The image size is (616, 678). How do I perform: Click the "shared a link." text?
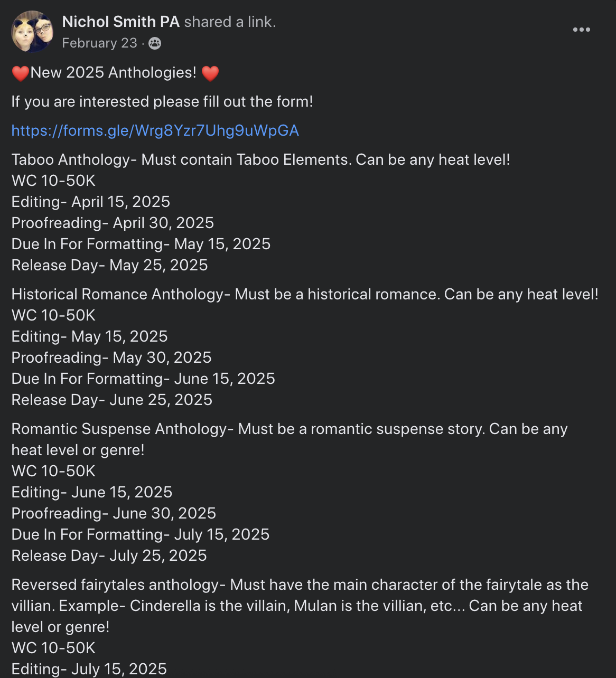tap(230, 22)
